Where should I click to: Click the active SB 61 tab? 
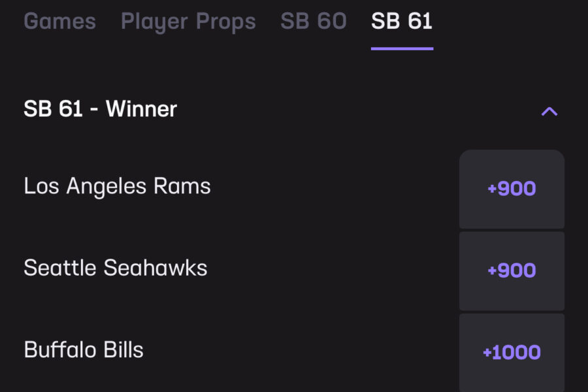pos(402,22)
